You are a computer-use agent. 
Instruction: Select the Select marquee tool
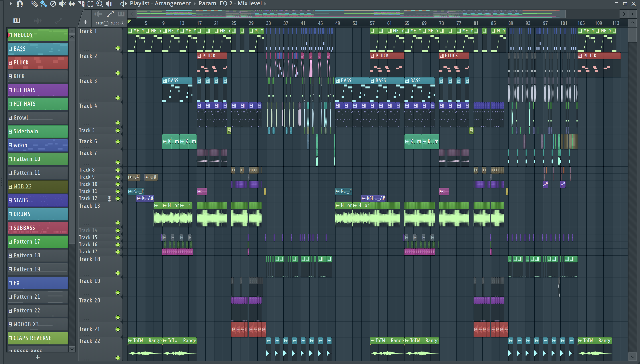(90, 4)
